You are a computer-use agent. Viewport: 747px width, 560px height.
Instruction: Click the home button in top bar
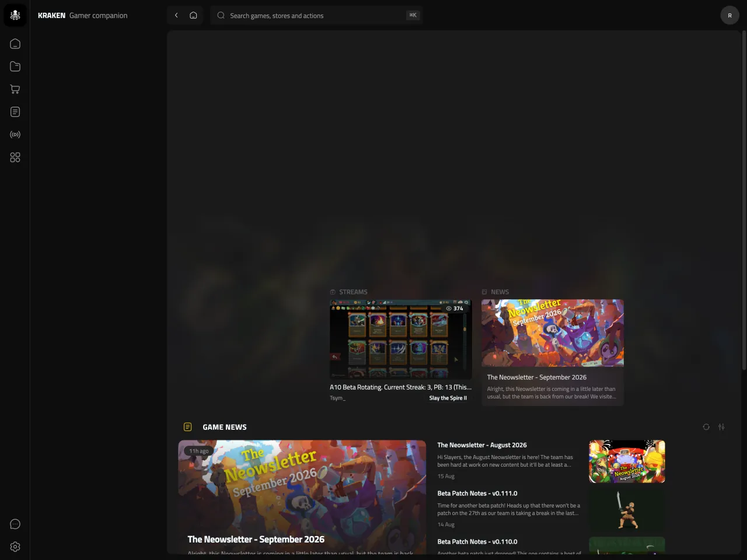[193, 15]
